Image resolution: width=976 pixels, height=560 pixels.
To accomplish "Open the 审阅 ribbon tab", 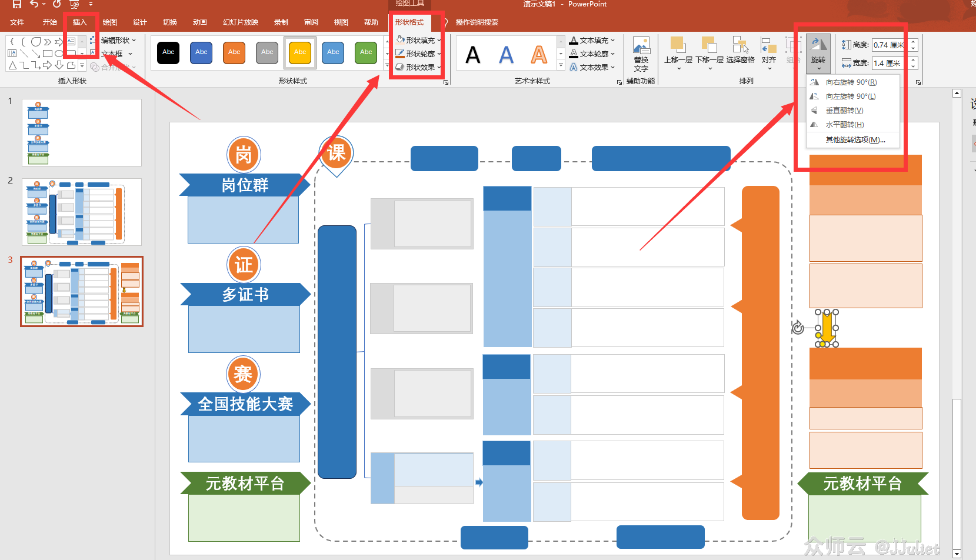I will 311,22.
